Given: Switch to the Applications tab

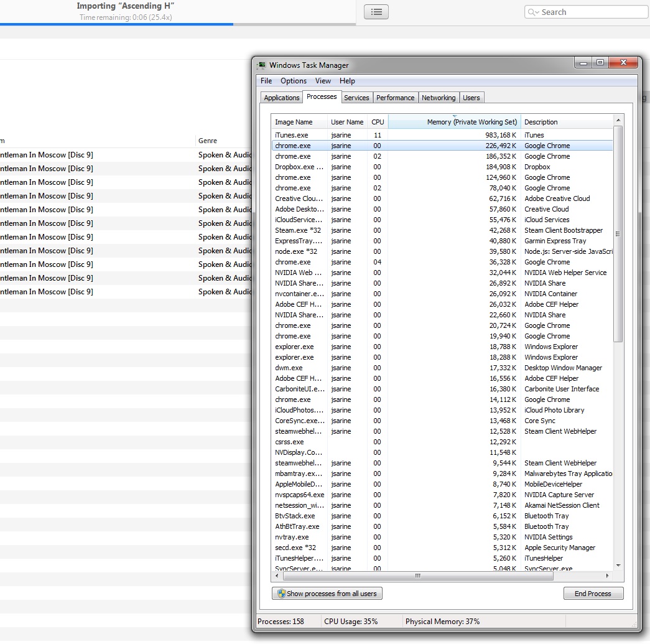Looking at the screenshot, I should 282,98.
